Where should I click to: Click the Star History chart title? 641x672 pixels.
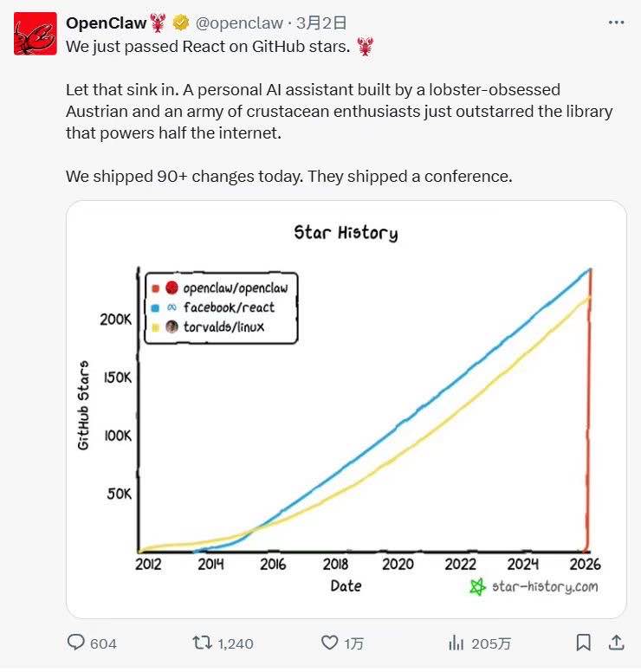point(346,232)
